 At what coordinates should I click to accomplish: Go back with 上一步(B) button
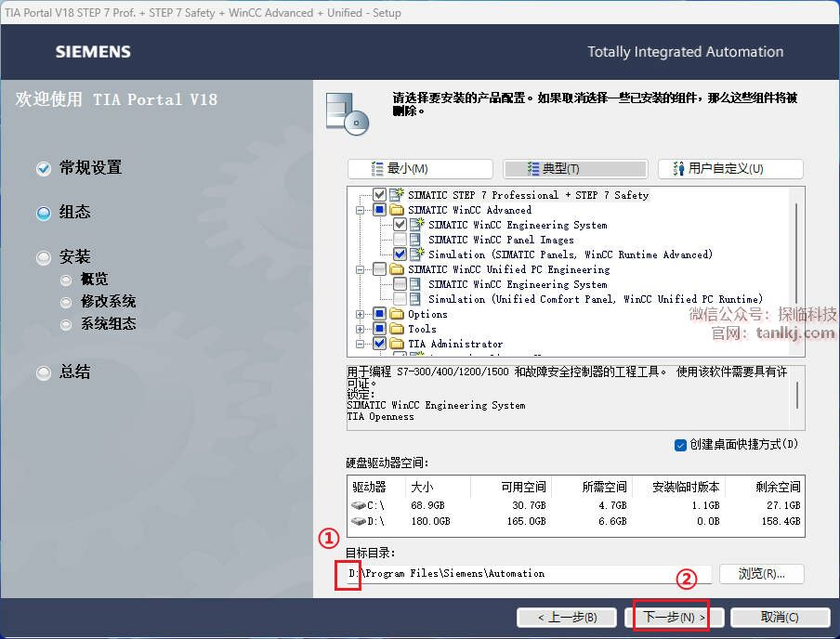pyautogui.click(x=568, y=618)
